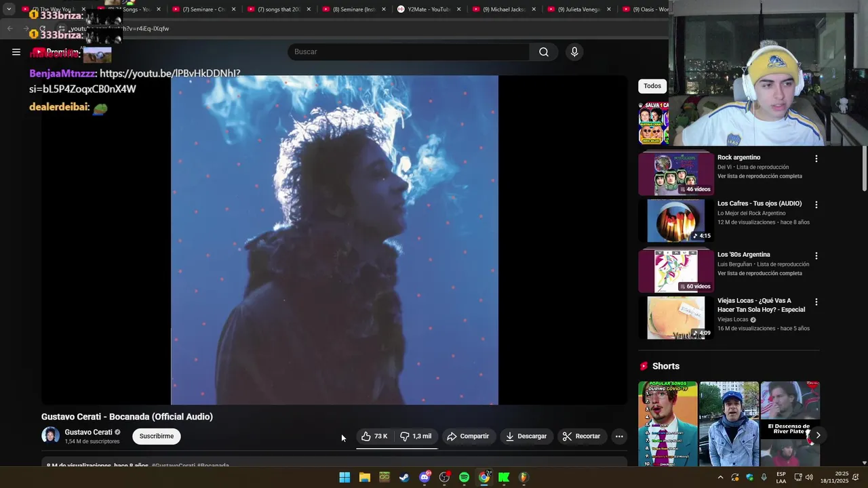Open the browser tab list dropdown arrow
Screen dimensions: 868x488
coord(9,9)
